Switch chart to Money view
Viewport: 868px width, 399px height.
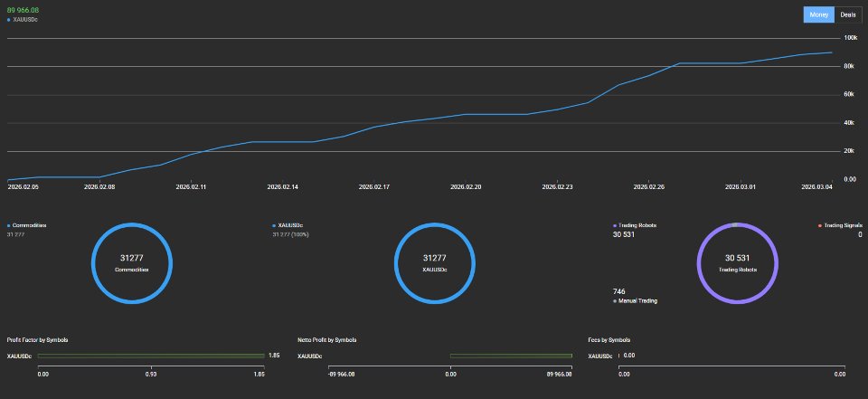pyautogui.click(x=819, y=15)
